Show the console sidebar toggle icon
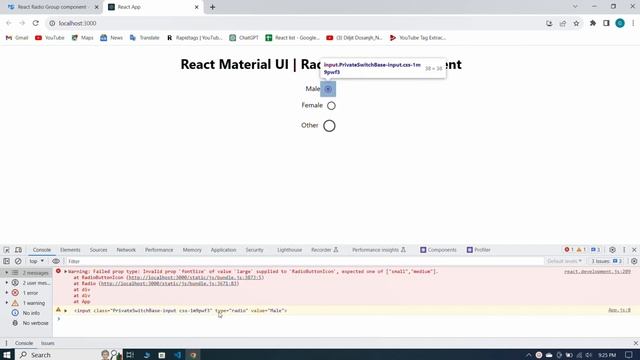The width and height of the screenshot is (640, 360). (x=7, y=261)
